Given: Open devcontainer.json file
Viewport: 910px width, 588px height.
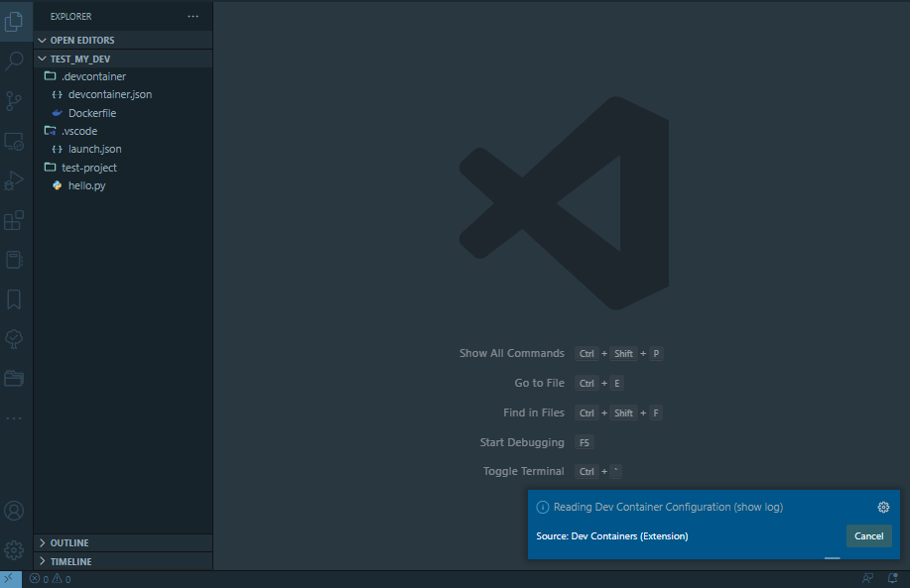Looking at the screenshot, I should tap(123, 94).
